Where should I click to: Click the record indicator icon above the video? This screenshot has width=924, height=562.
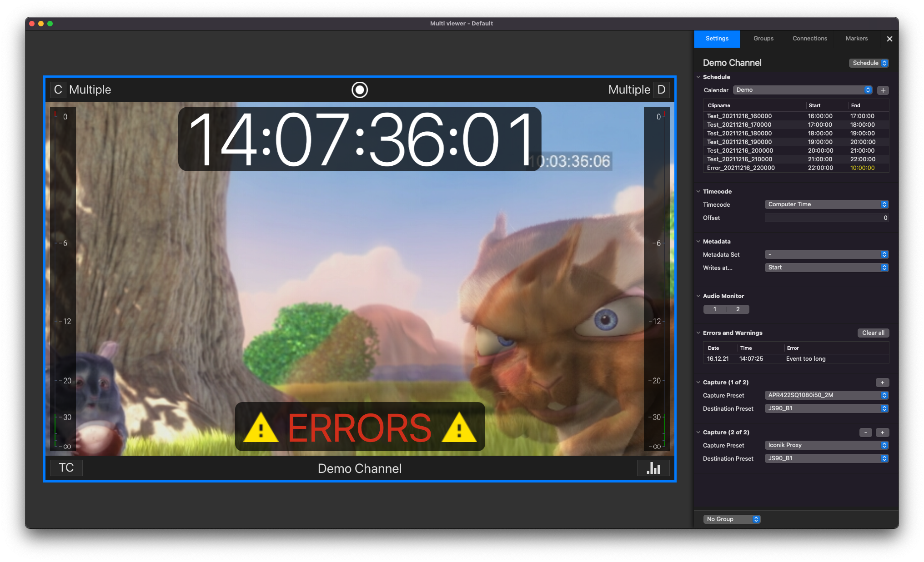tap(360, 90)
